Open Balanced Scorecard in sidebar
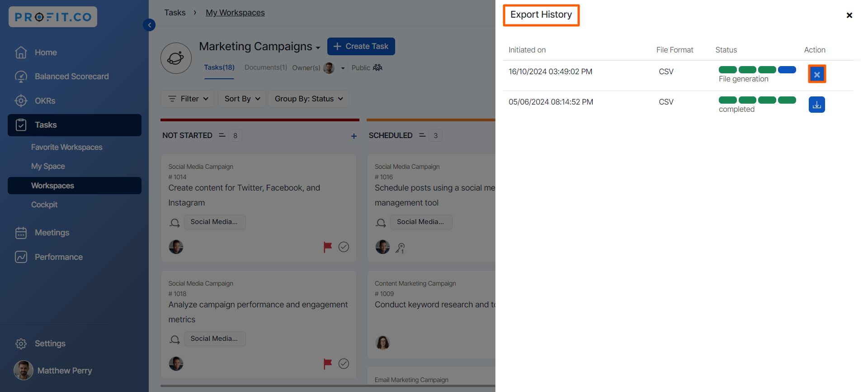Image resolution: width=868 pixels, height=392 pixels. click(x=71, y=76)
